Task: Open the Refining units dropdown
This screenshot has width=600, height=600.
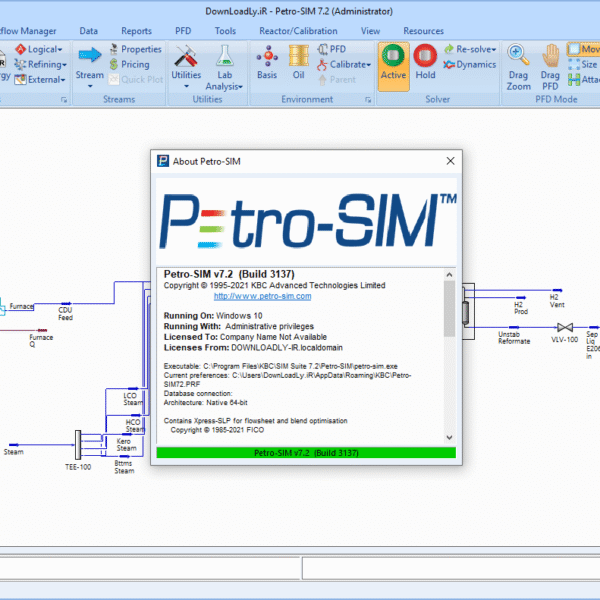Action: click(41, 64)
